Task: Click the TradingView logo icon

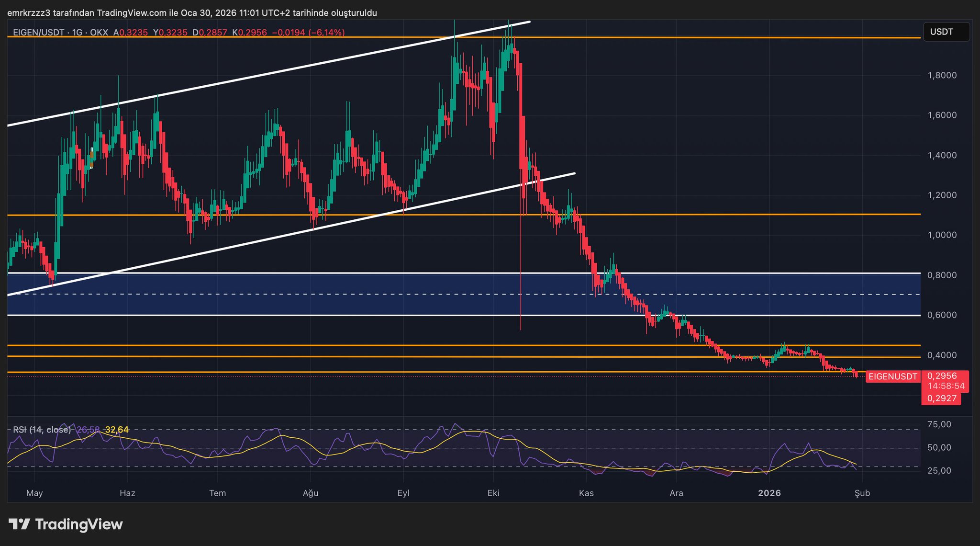Action: 20,524
